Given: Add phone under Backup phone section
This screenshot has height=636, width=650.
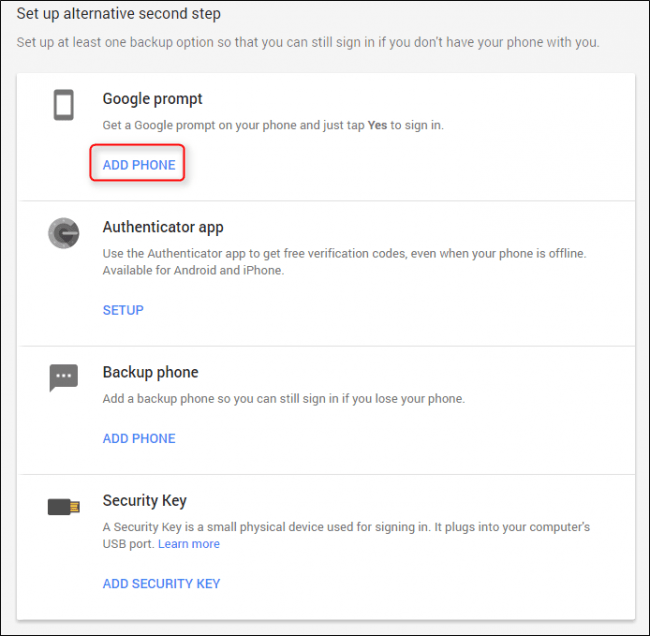Looking at the screenshot, I should click(x=139, y=438).
